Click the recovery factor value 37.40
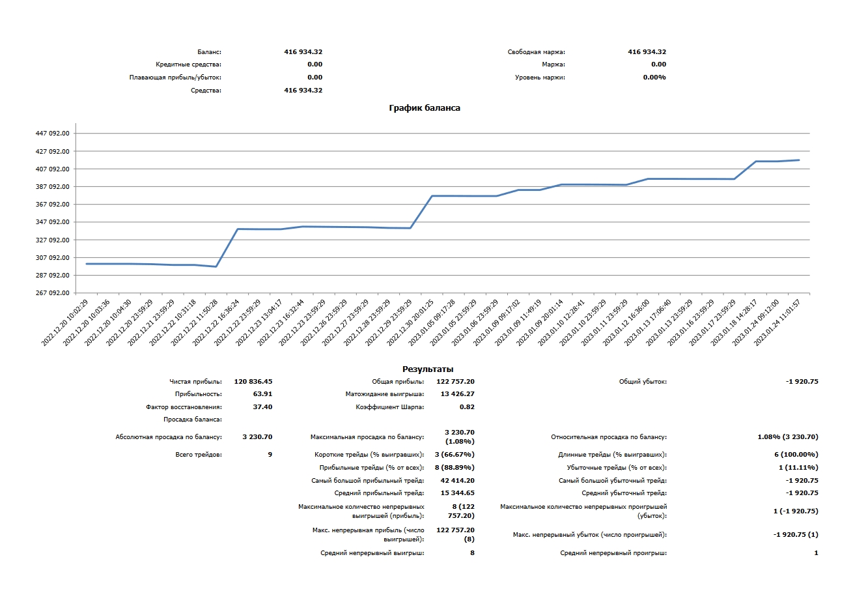The image size is (868, 615). tap(263, 407)
